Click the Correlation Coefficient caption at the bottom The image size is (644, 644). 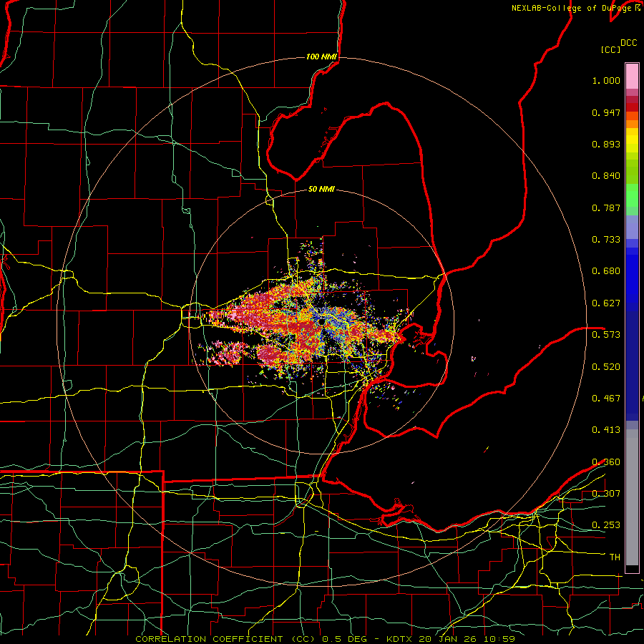pos(325,639)
